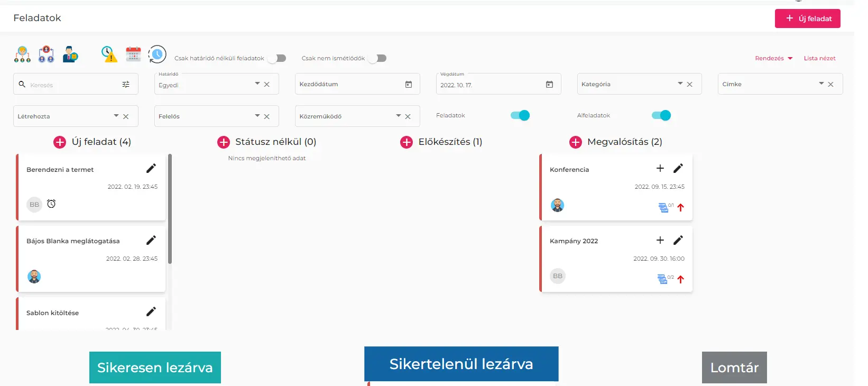The image size is (868, 386).
Task: Edit the Kampány 2022 task
Action: pyautogui.click(x=678, y=240)
